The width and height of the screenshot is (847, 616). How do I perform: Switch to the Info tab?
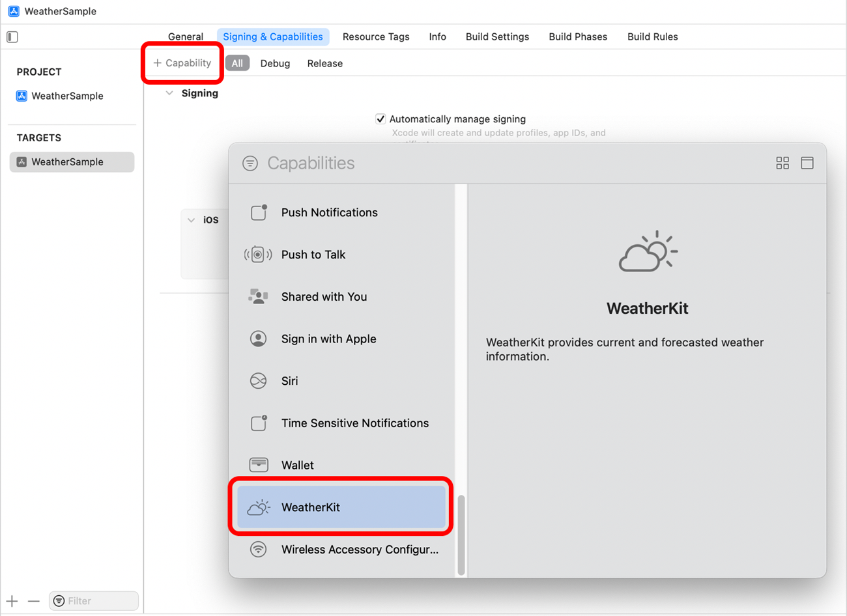coord(438,36)
